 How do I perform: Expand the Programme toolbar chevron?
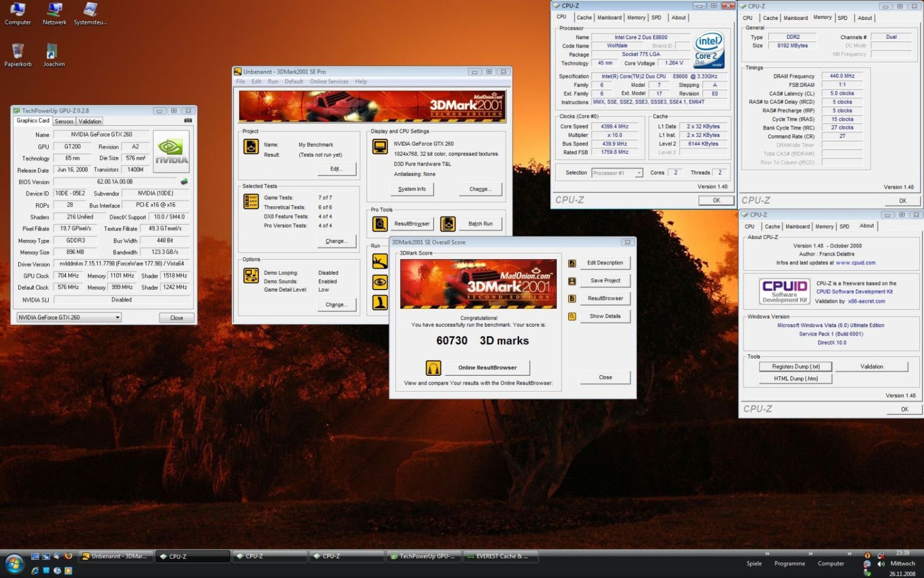pyautogui.click(x=811, y=553)
